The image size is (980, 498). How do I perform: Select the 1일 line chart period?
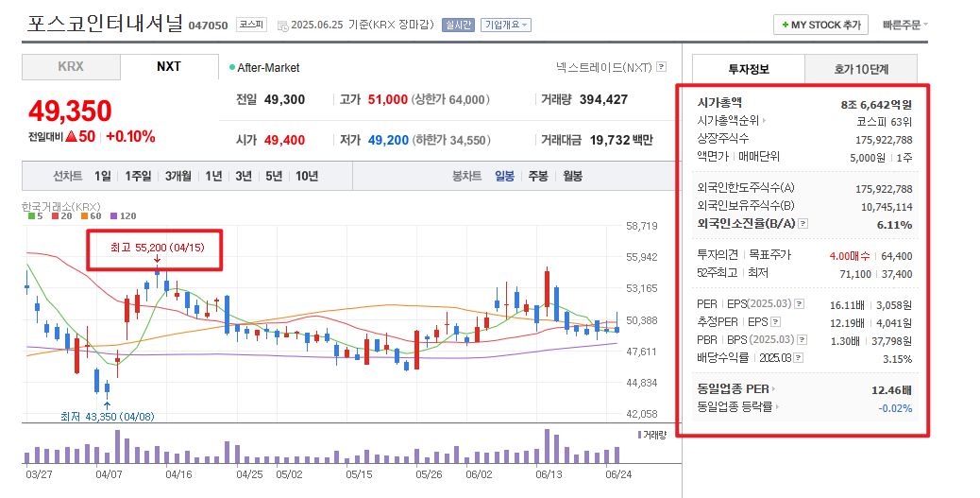103,177
